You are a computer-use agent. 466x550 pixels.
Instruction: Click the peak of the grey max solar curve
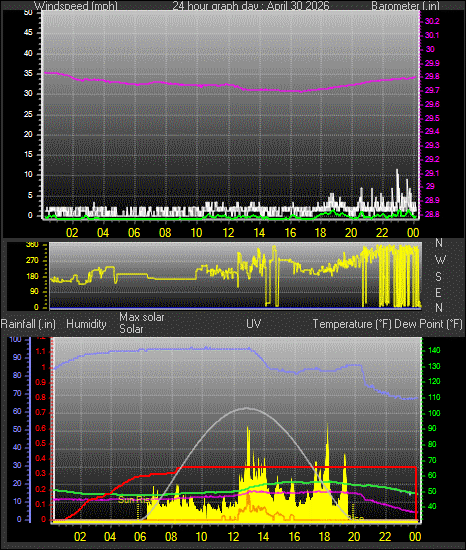(x=246, y=408)
